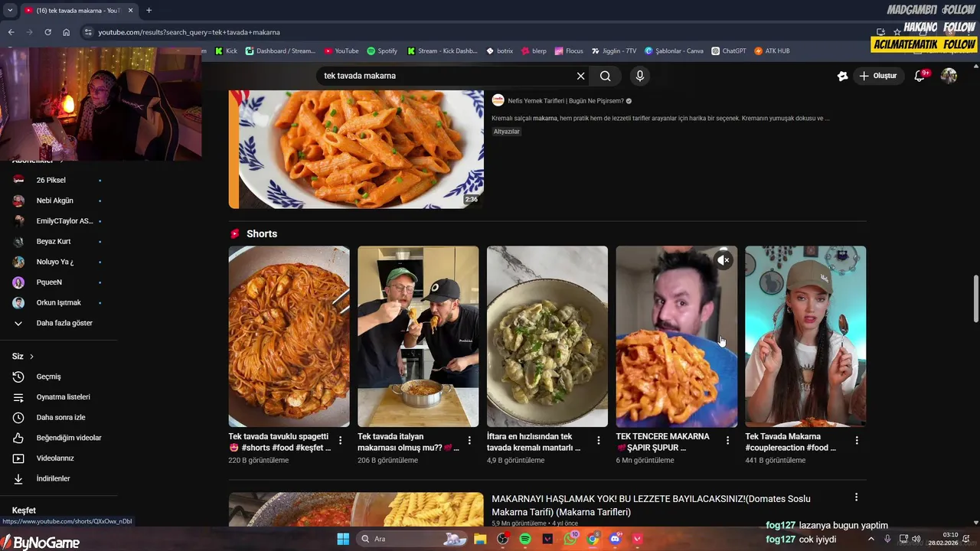Open options for Tek tavada tavuklu spagetti short

click(340, 441)
